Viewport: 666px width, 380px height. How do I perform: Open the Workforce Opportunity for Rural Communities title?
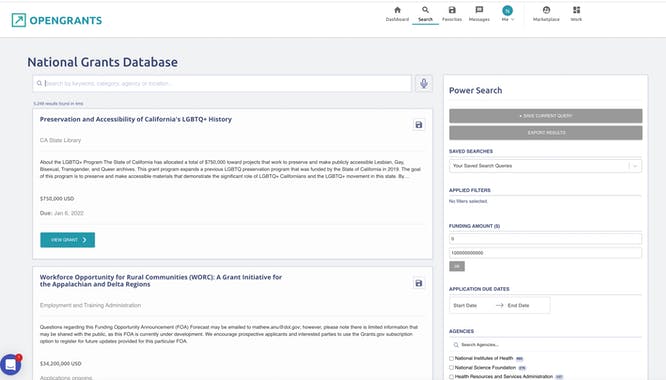[161, 280]
